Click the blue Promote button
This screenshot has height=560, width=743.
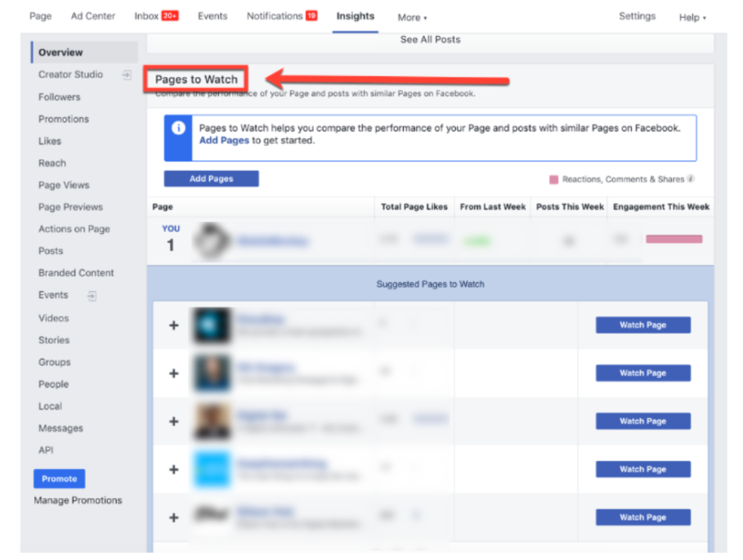pos(60,479)
